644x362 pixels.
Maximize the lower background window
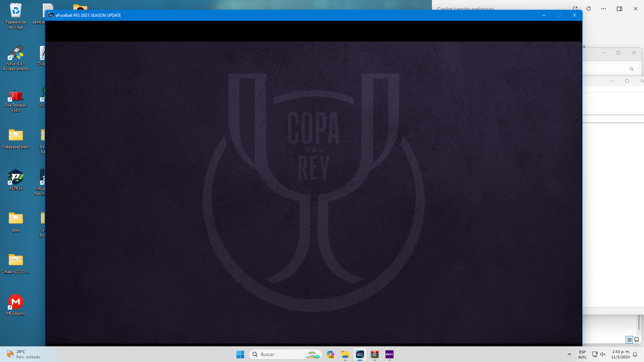[627, 81]
